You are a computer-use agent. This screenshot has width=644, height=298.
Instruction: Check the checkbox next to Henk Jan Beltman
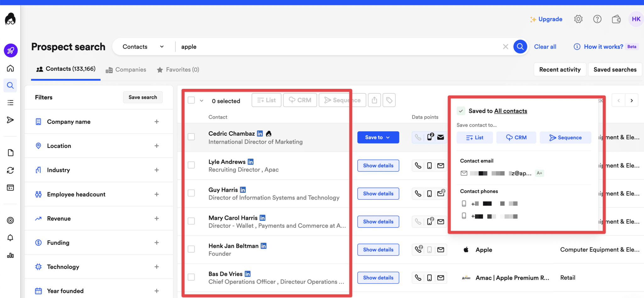click(191, 249)
